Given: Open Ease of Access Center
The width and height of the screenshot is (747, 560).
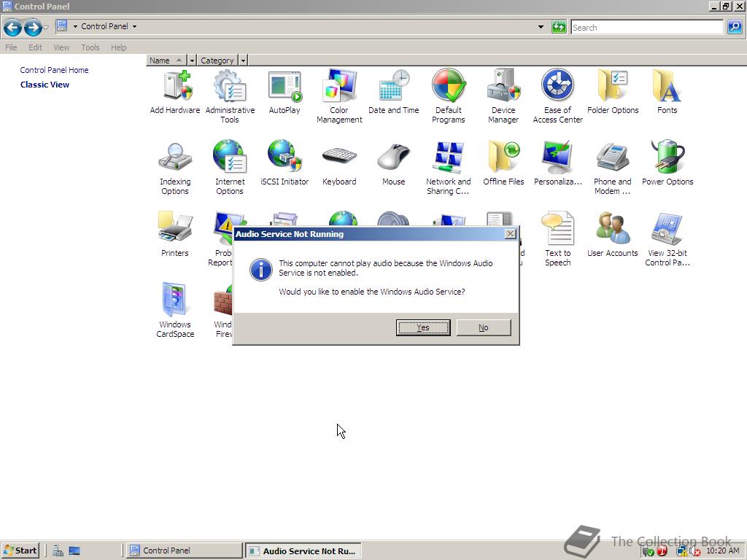Looking at the screenshot, I should click(x=558, y=97).
